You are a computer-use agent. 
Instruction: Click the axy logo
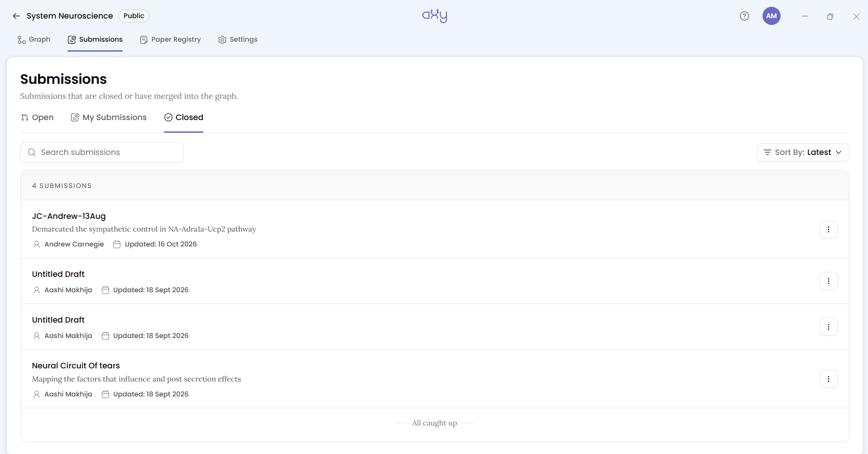tap(435, 16)
